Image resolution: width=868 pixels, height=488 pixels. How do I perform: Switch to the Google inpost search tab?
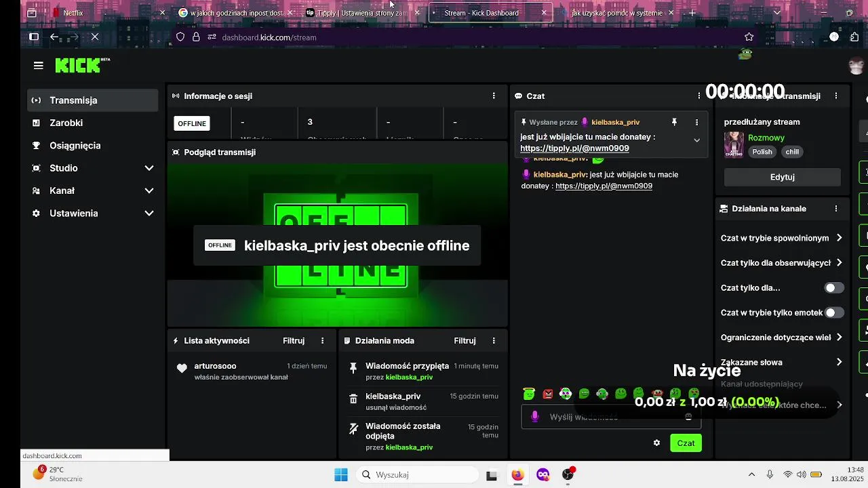tap(235, 13)
